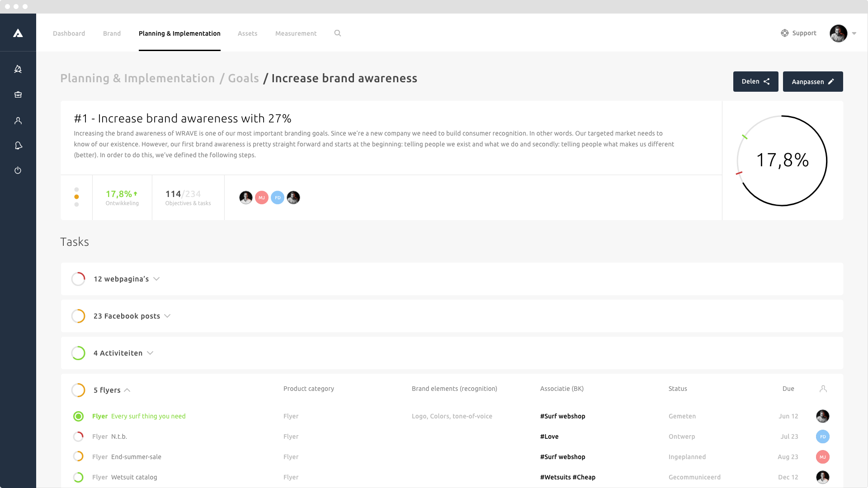Screen dimensions: 868x488
Task: Click the green up arrow next to 17,8%
Action: (135, 193)
